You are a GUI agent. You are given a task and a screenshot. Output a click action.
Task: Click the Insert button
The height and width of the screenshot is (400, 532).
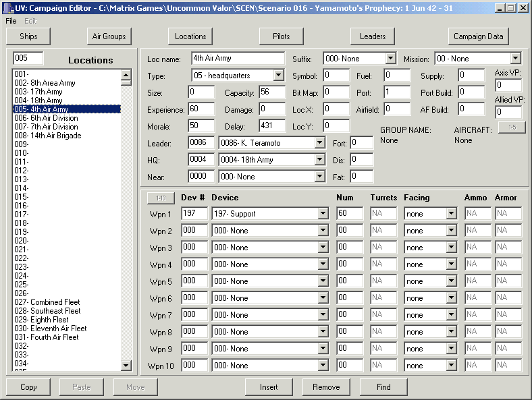(x=269, y=387)
